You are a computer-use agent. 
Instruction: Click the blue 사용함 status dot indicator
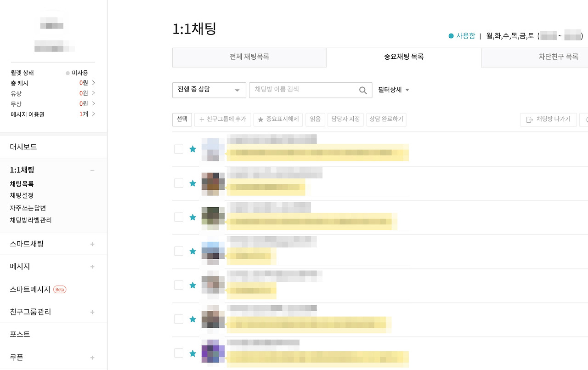pyautogui.click(x=451, y=35)
